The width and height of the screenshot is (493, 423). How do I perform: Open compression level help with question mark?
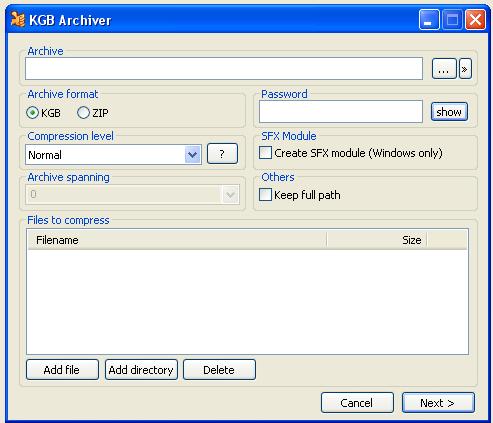(222, 154)
